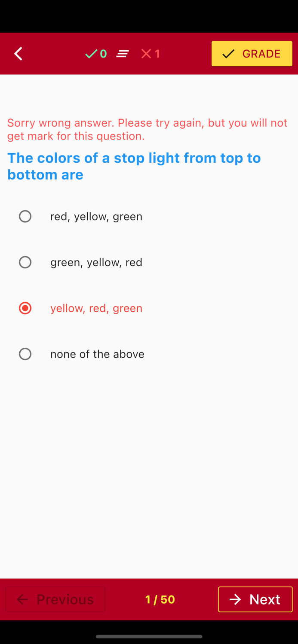
Task: Navigate back using the back chevron icon
Action: click(x=18, y=53)
